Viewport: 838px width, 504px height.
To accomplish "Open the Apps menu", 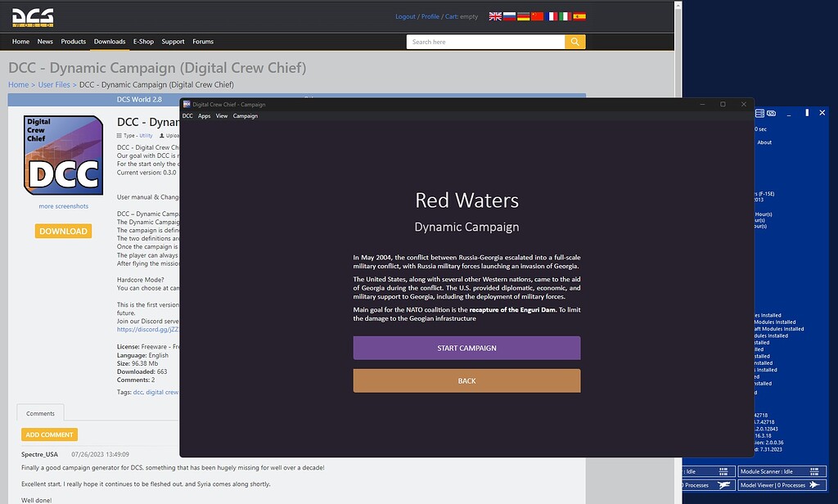I will click(204, 115).
